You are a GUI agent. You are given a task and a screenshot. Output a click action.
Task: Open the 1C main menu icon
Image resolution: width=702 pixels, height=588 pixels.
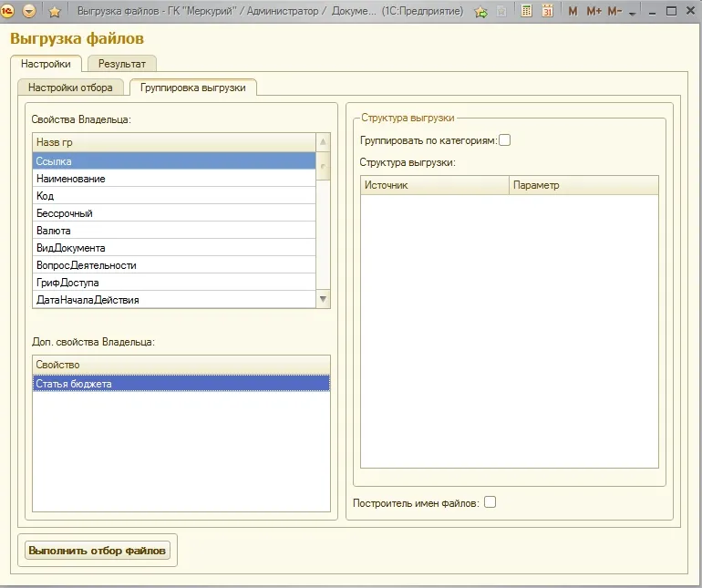click(7, 11)
